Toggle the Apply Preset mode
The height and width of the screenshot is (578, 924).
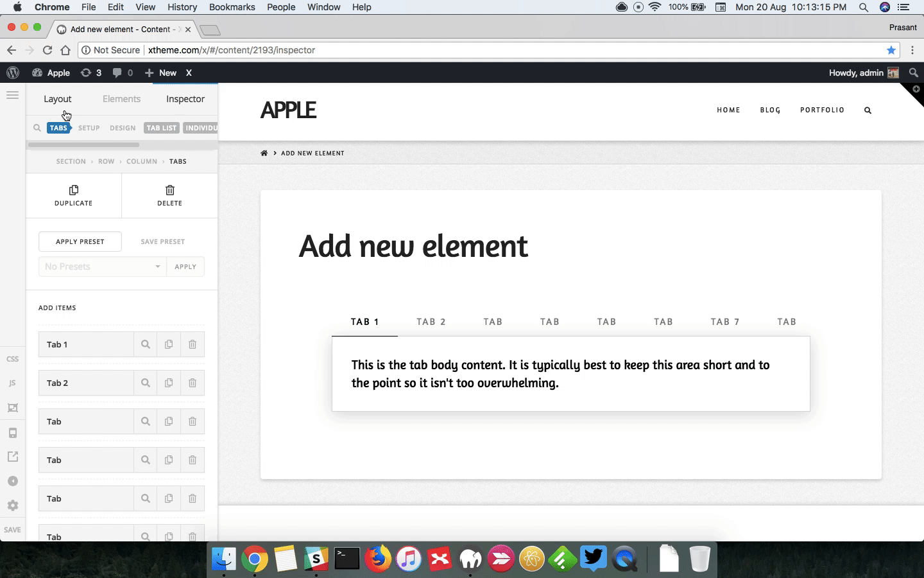[80, 241]
